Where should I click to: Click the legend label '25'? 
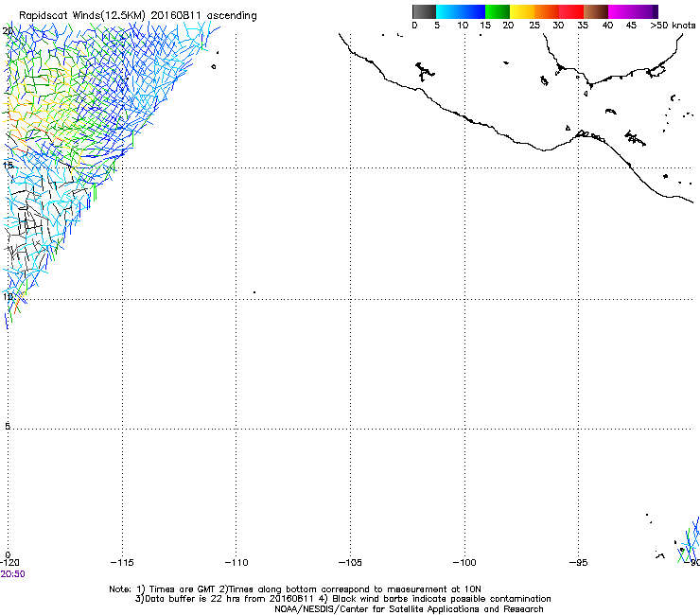click(534, 26)
